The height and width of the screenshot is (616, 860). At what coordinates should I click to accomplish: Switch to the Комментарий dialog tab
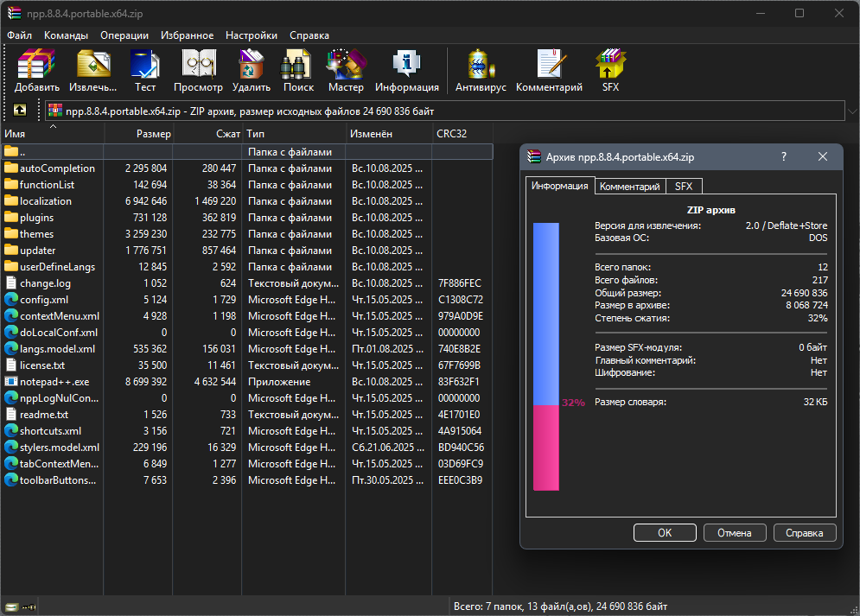click(629, 187)
